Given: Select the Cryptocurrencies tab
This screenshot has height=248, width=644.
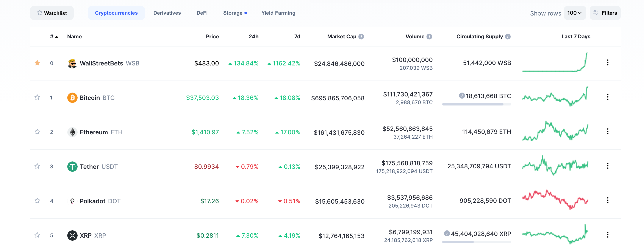Looking at the screenshot, I should (x=116, y=13).
